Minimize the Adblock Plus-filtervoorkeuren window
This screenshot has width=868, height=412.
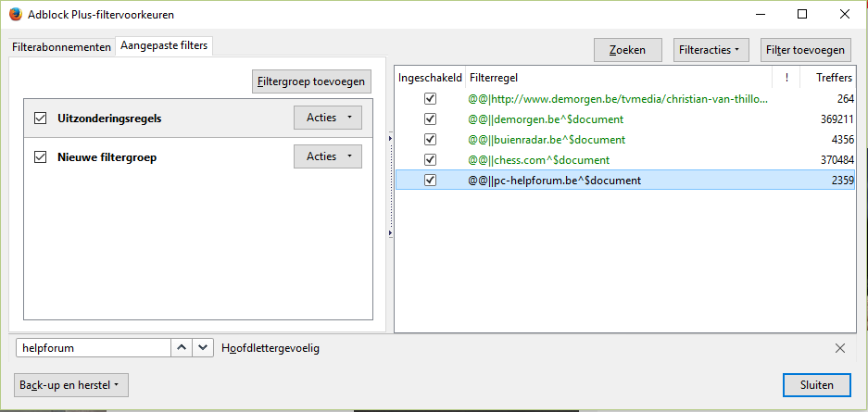point(759,15)
